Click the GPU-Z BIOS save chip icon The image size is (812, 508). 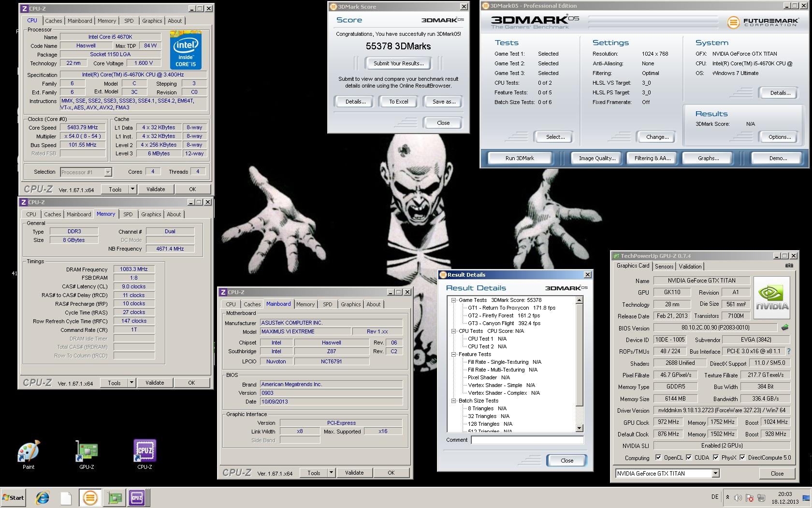(785, 328)
